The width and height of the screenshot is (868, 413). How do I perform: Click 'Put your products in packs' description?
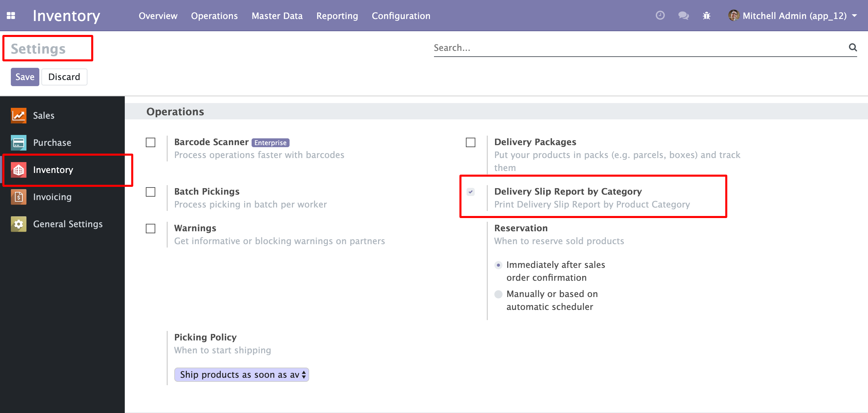point(617,161)
